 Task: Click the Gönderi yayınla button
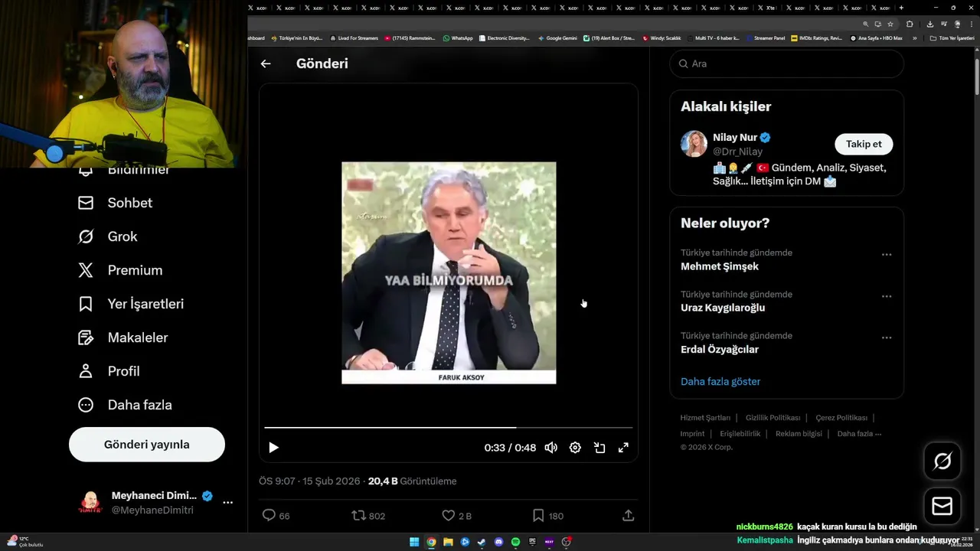[147, 445]
